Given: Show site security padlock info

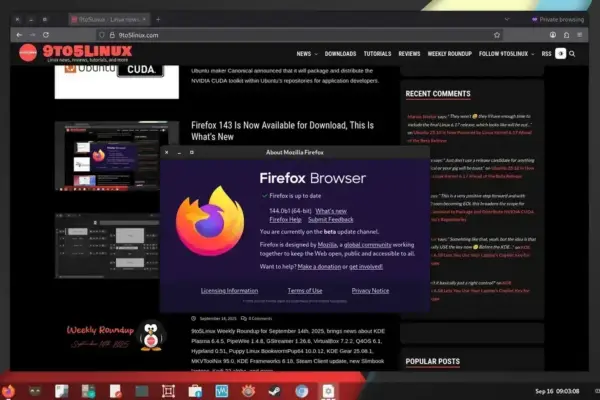Looking at the screenshot, I should click(112, 35).
